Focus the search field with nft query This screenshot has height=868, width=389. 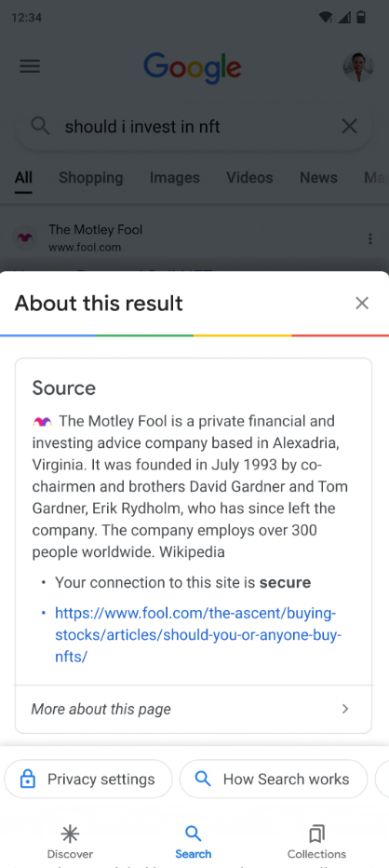(194, 127)
